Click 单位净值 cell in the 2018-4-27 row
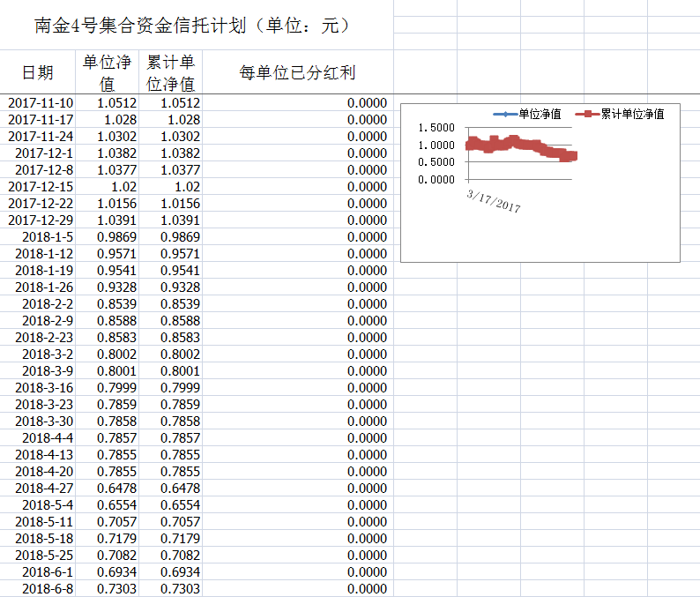 coord(107,488)
